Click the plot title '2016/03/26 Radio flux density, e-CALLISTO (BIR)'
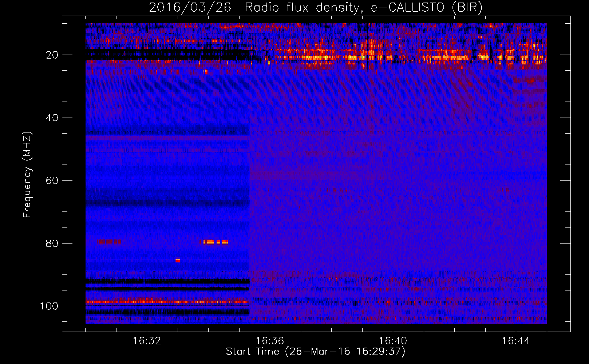 [x=316, y=7]
